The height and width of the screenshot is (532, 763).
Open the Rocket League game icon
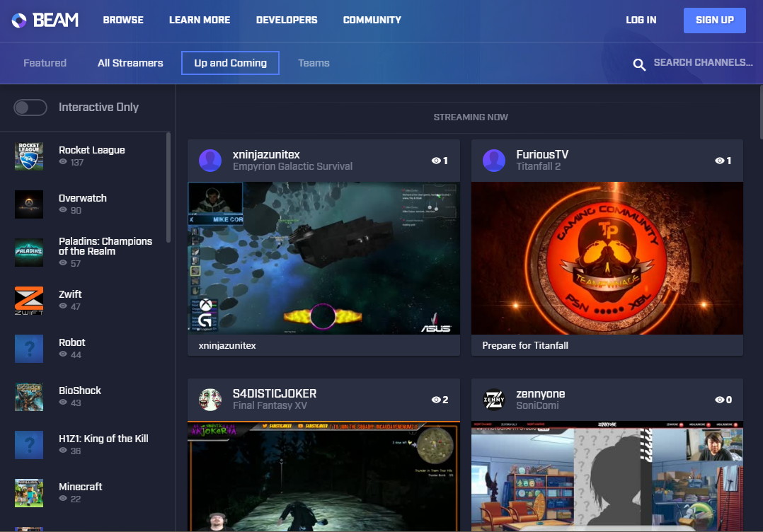[29, 156]
